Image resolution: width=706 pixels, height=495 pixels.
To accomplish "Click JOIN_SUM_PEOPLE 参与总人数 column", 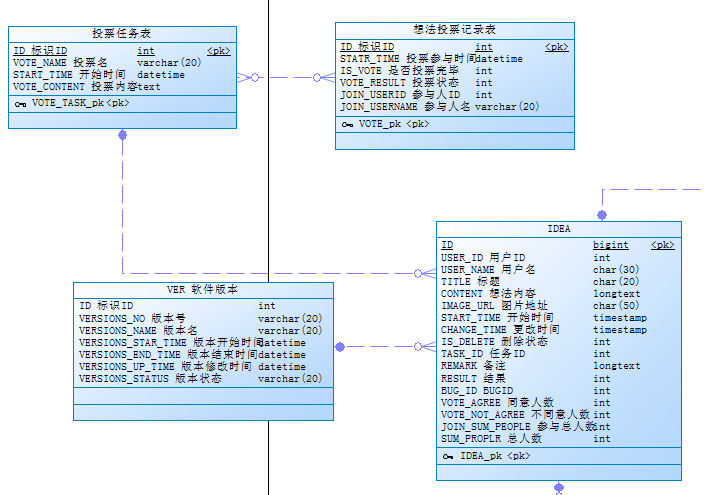I will coord(518,427).
